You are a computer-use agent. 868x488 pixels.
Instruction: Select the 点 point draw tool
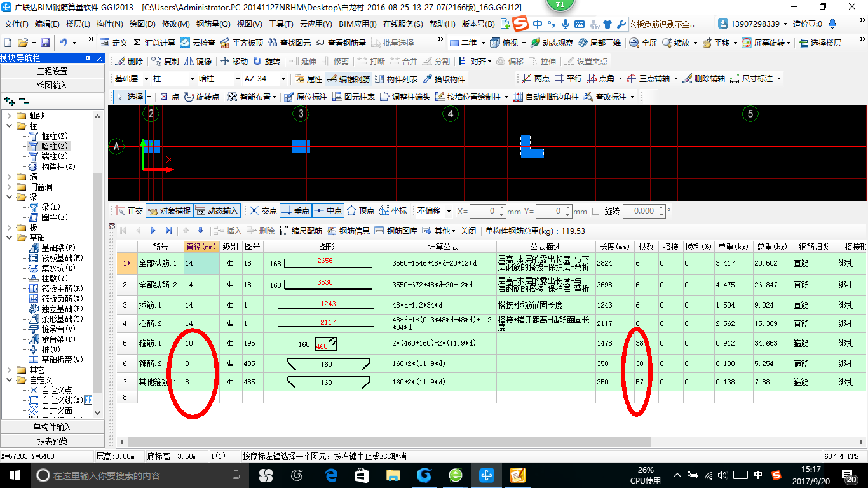click(x=169, y=97)
